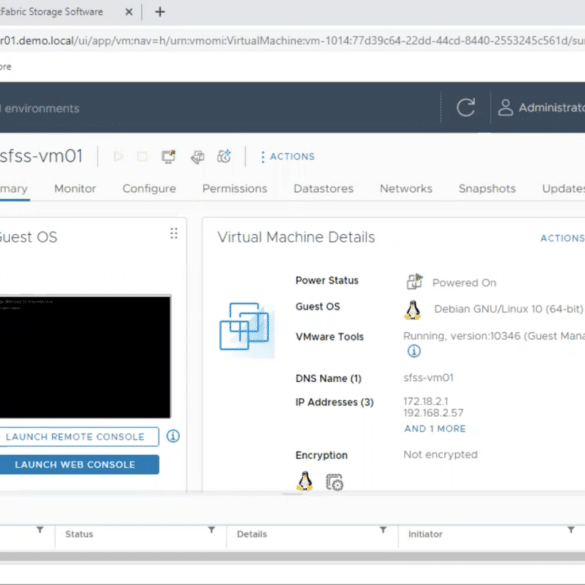Switch to the Snapshots tab
Viewport: 585px width, 585px height.
[x=487, y=189]
